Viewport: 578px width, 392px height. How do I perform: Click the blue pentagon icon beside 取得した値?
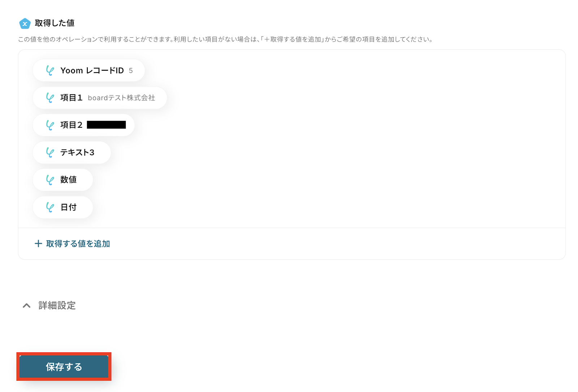tap(25, 23)
